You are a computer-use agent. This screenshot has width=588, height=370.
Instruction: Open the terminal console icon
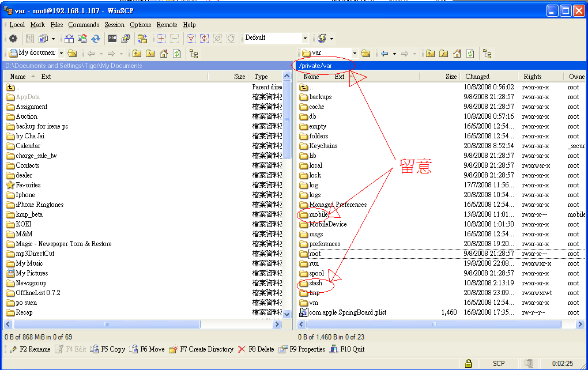point(112,39)
